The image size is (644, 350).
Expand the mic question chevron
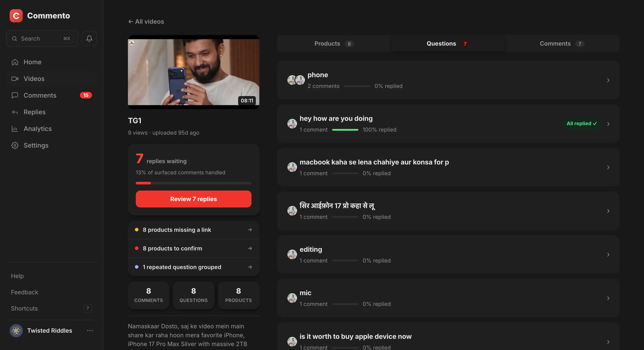pos(608,298)
